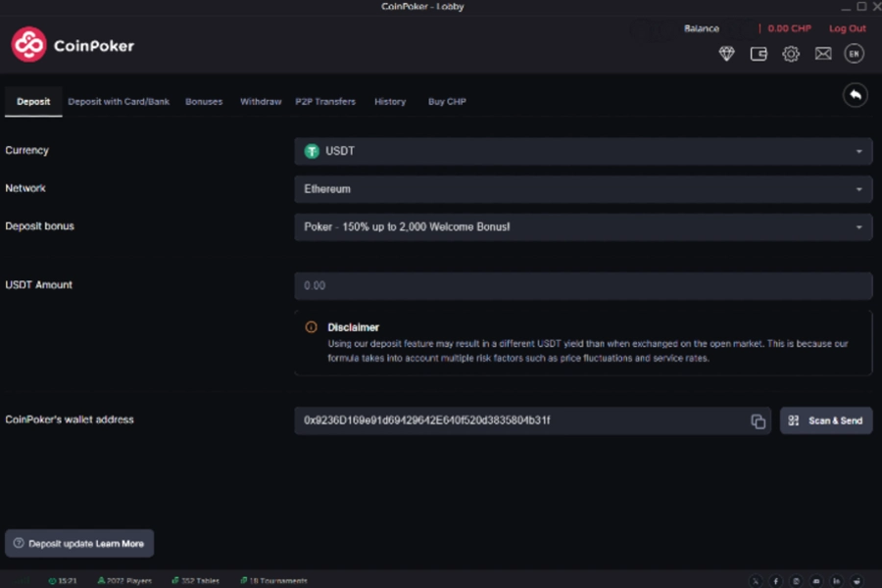Switch to the Withdraw tab

pyautogui.click(x=261, y=101)
